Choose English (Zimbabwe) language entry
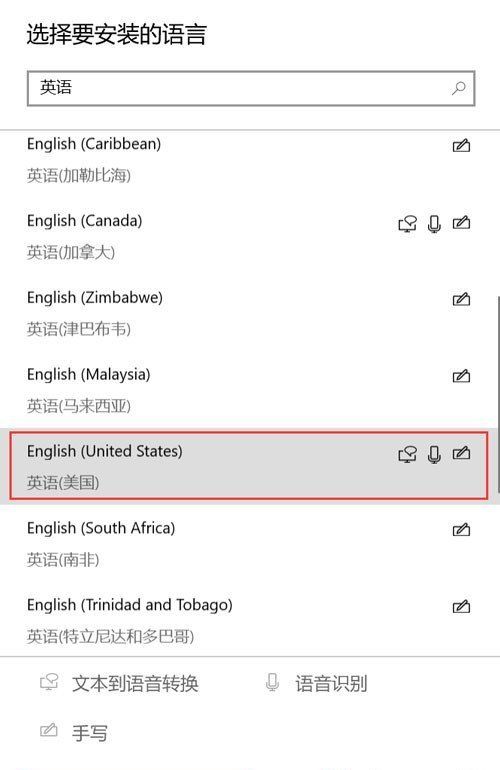The image size is (500, 770). tap(250, 313)
